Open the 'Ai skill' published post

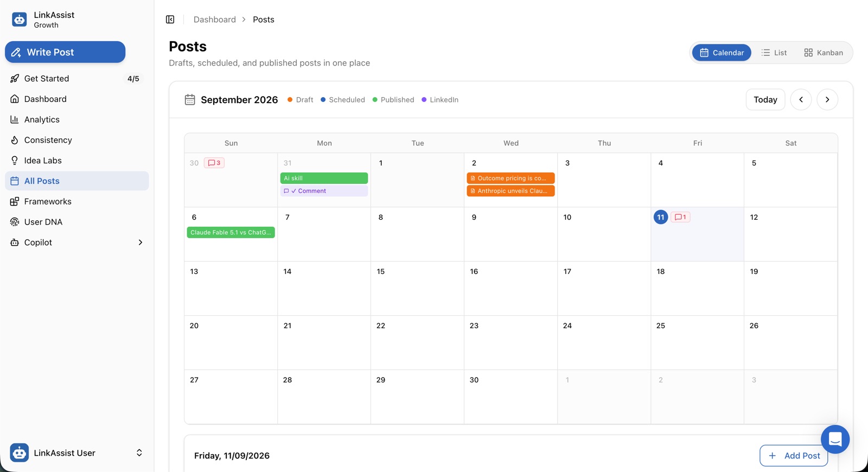324,178
